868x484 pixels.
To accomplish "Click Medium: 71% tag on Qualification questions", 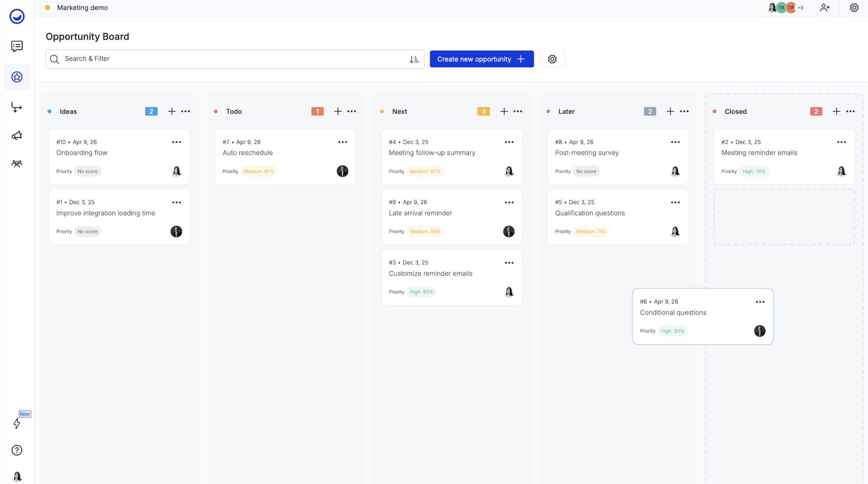I will tap(591, 232).
